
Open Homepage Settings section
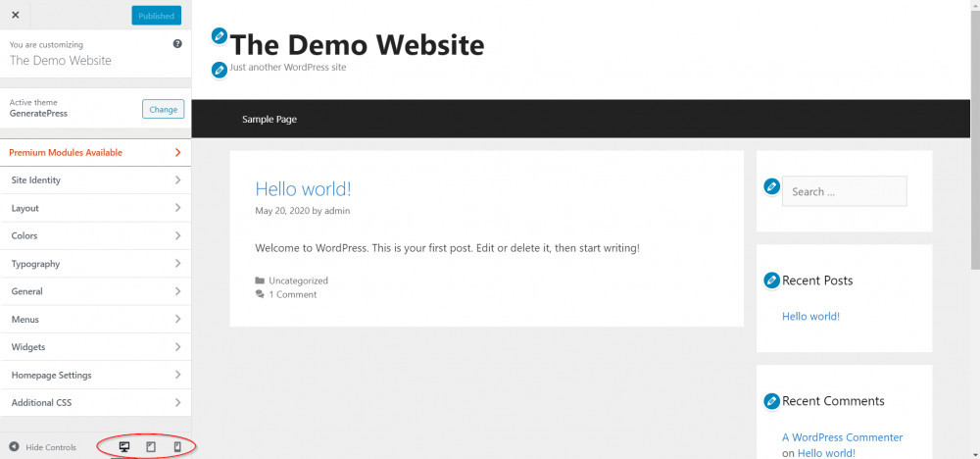(x=95, y=376)
